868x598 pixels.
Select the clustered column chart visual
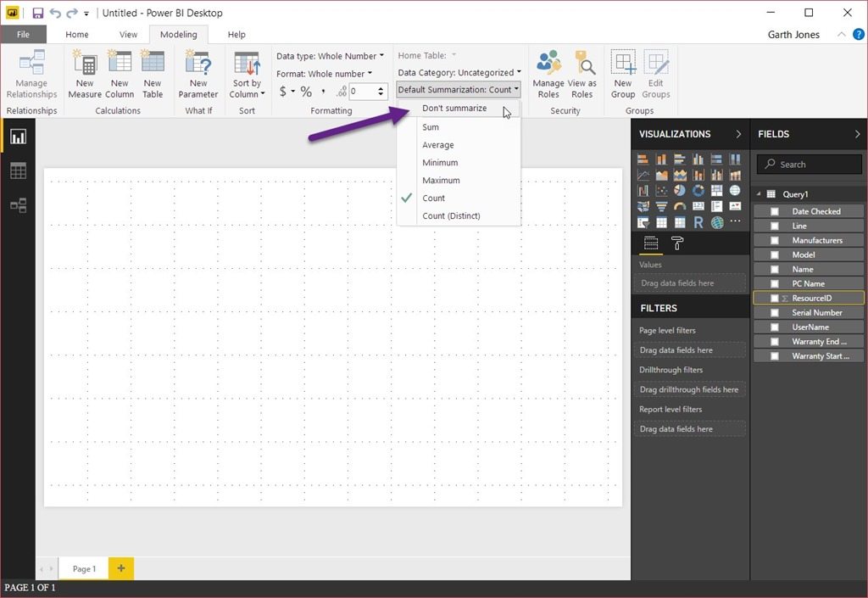pos(698,159)
